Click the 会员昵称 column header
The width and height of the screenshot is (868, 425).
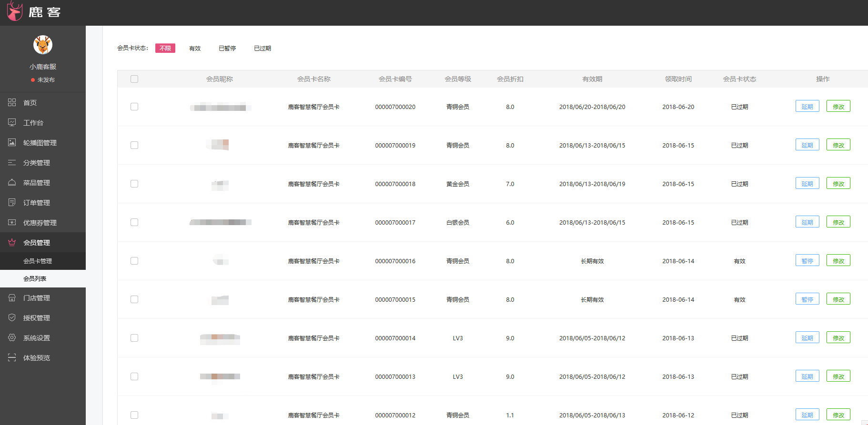pos(220,79)
